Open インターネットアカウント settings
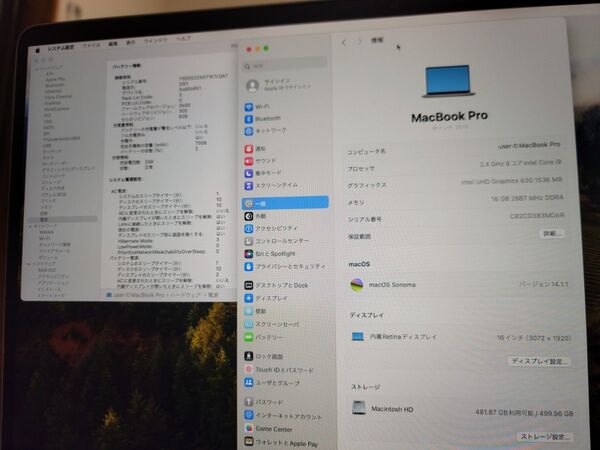Viewport: 600px width, 450px height. pos(283,416)
